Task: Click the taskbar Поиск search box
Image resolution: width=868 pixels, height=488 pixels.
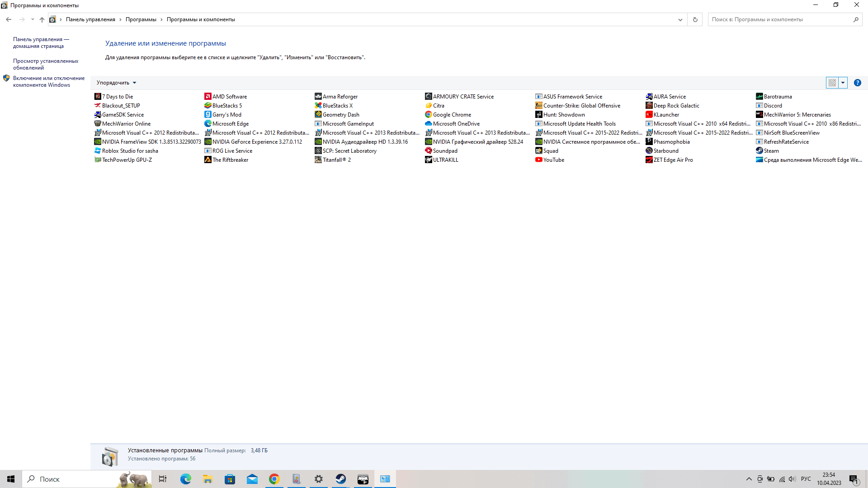Action: coord(87,479)
